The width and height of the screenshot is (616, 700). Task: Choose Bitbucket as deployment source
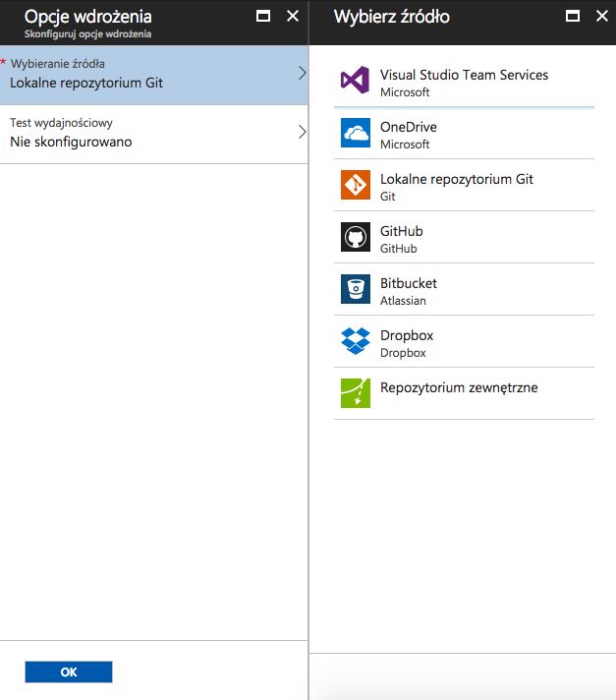pos(464,290)
